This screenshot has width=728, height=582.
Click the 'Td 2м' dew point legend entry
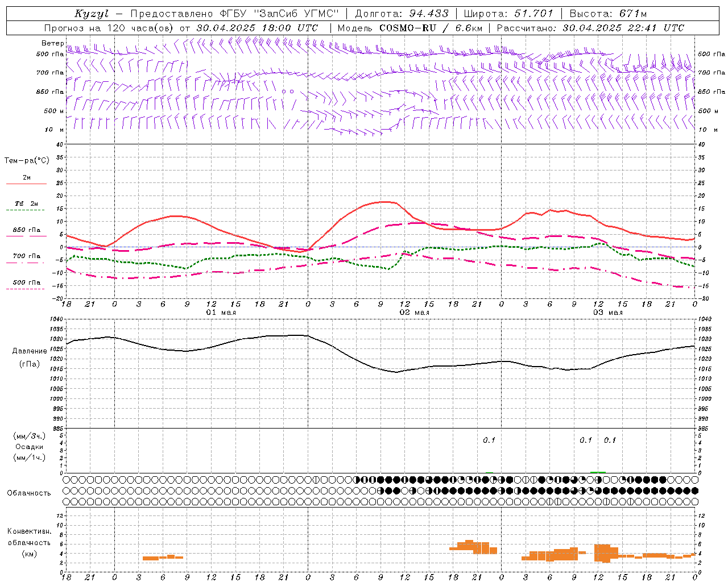pyautogui.click(x=26, y=203)
